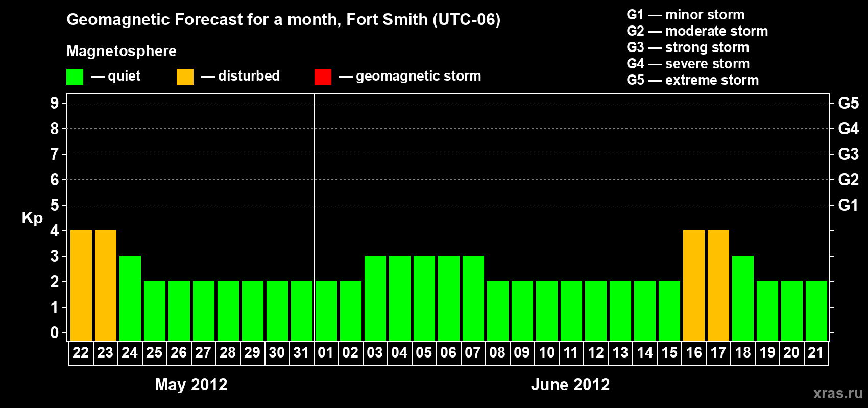The image size is (868, 408).
Task: Click the Kp axis label
Action: [x=32, y=218]
